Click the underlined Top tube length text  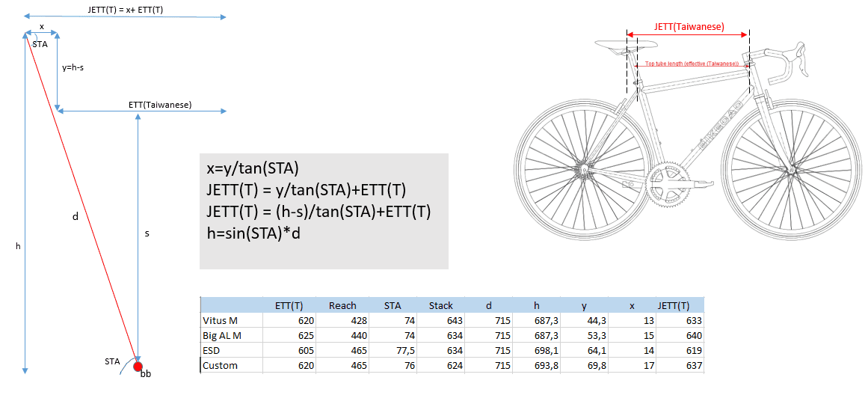[x=692, y=64]
